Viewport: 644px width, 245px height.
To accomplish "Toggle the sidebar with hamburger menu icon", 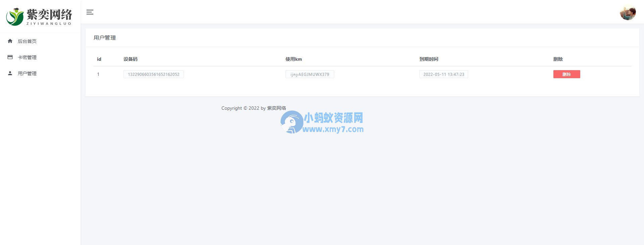I will (90, 12).
